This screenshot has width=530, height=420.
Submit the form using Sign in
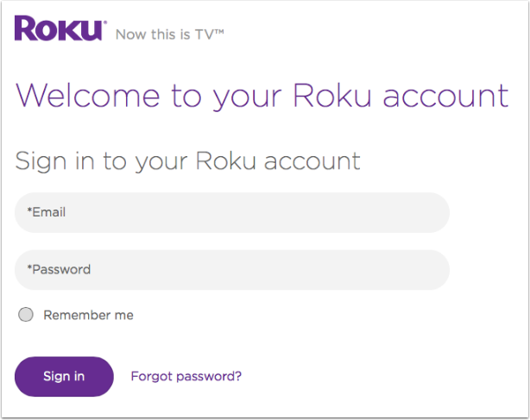pos(64,376)
